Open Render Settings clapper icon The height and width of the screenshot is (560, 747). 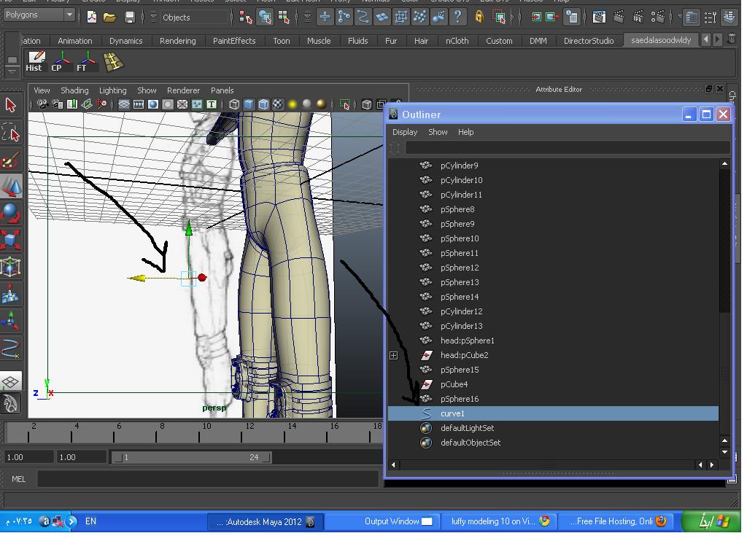(657, 17)
